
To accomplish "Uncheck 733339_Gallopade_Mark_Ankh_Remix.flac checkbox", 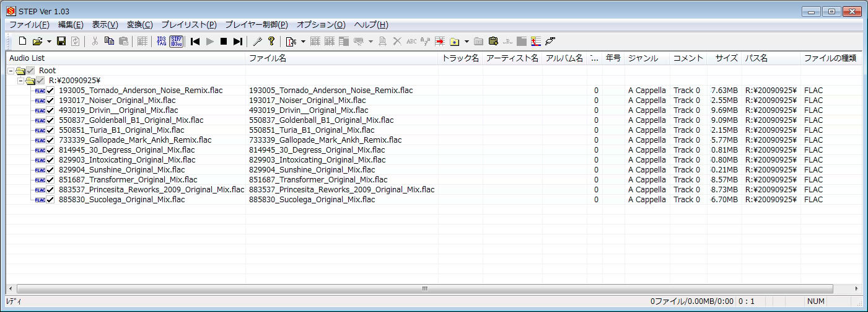I will (x=51, y=140).
